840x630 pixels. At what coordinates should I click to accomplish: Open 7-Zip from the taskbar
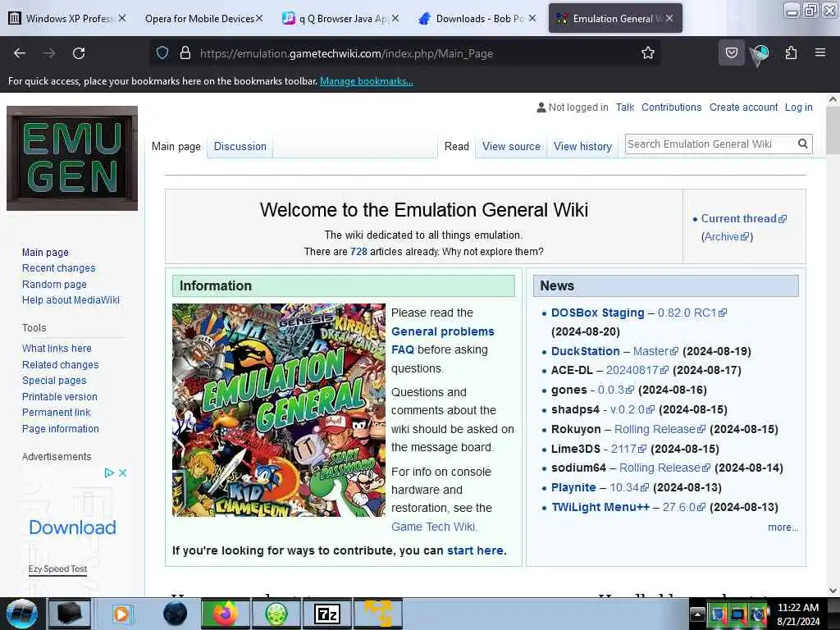(x=327, y=614)
